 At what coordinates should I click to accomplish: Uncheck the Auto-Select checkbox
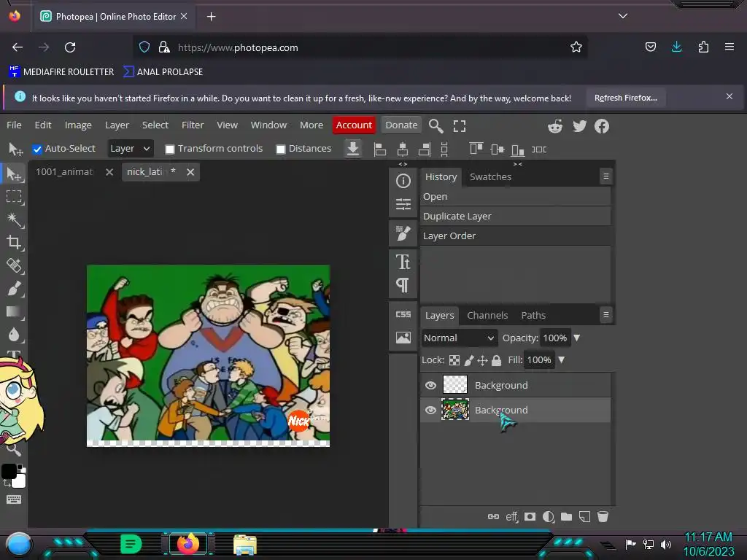tap(36, 149)
